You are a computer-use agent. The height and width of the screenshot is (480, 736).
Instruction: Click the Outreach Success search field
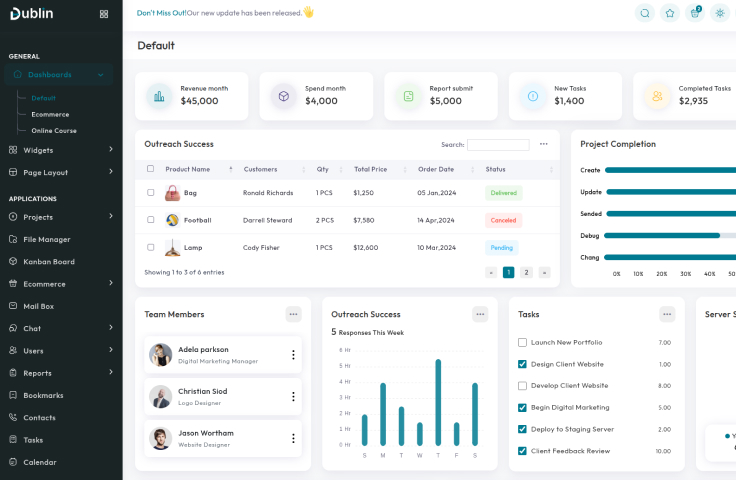[498, 145]
